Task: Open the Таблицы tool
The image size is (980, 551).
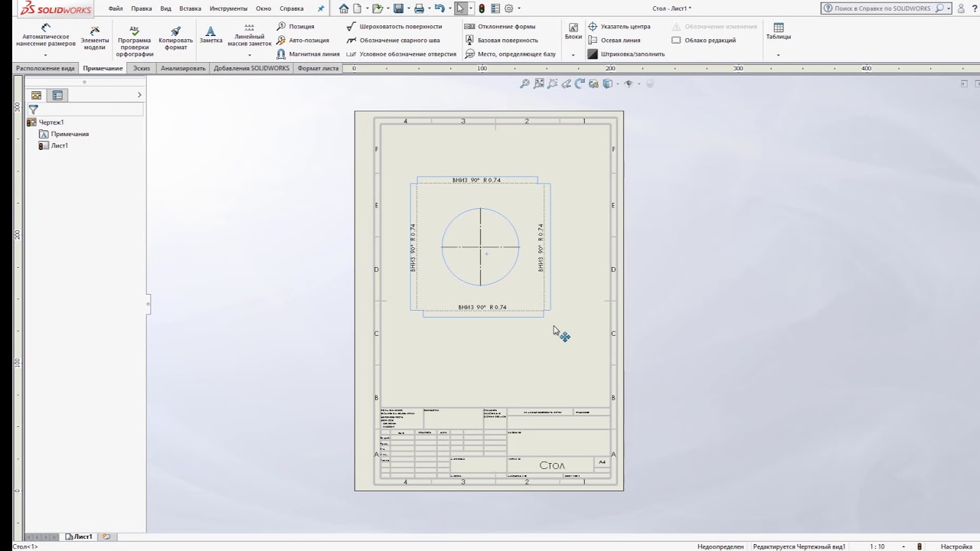Action: click(x=778, y=31)
